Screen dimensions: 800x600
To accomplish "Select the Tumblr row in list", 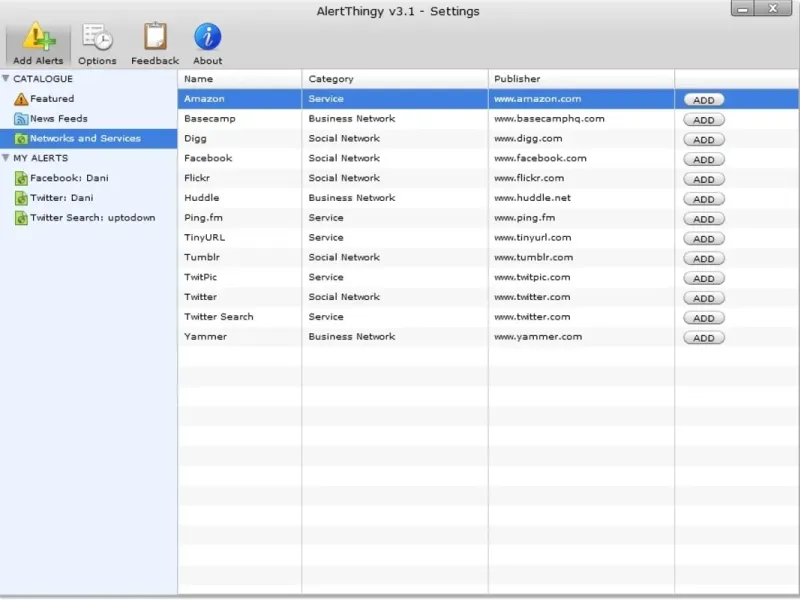I will coord(202,257).
